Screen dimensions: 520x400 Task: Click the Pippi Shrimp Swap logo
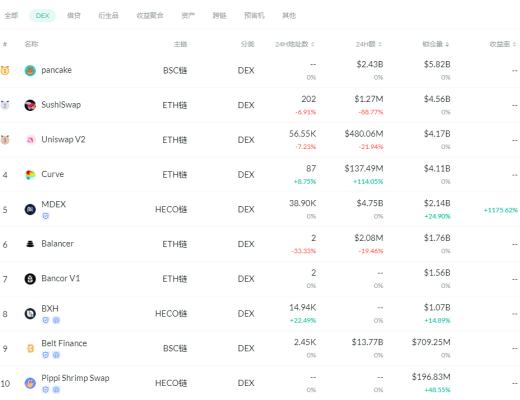click(x=30, y=383)
